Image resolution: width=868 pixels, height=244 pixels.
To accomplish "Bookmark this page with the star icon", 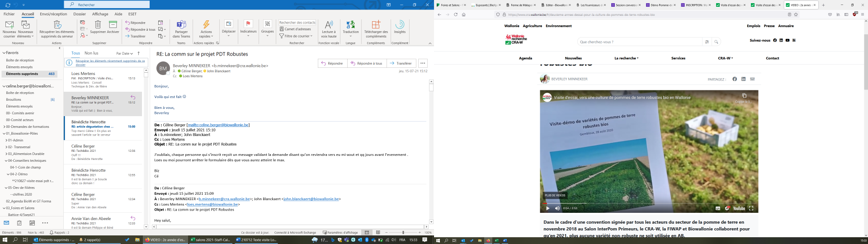I will point(796,14).
